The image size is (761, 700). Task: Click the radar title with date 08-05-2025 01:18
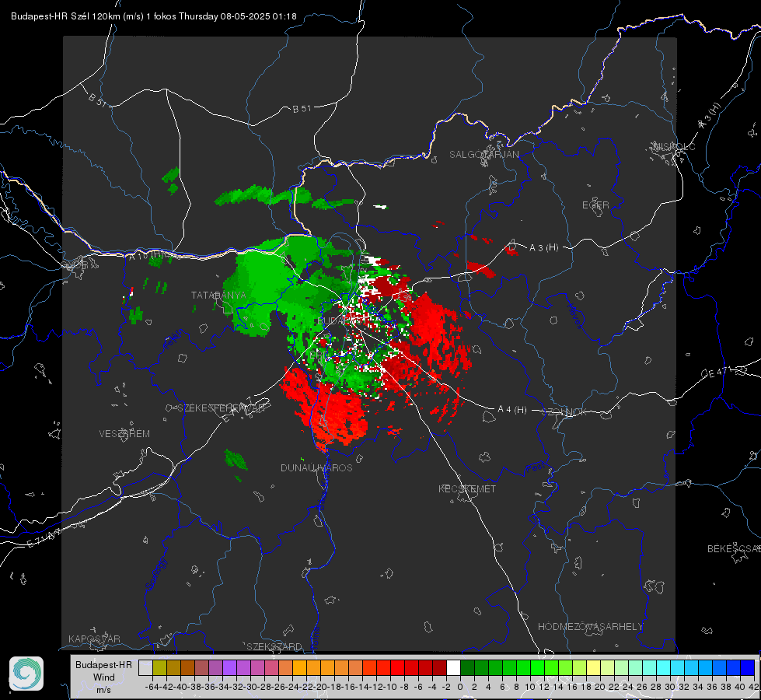click(153, 16)
